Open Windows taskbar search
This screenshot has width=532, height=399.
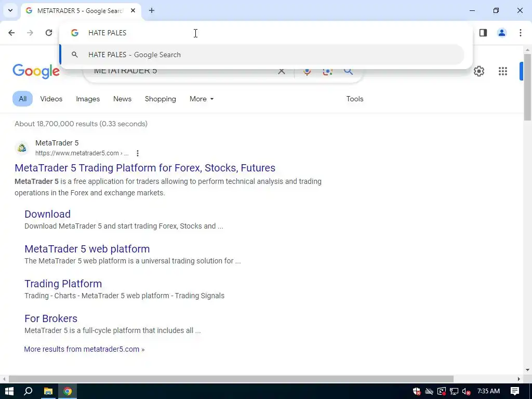click(x=28, y=391)
